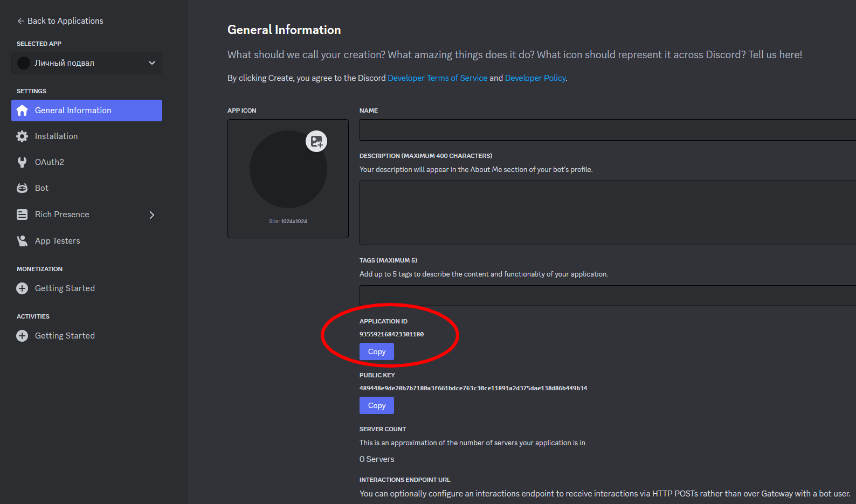Click the Installation gear icon
This screenshot has height=504, width=856.
click(22, 136)
